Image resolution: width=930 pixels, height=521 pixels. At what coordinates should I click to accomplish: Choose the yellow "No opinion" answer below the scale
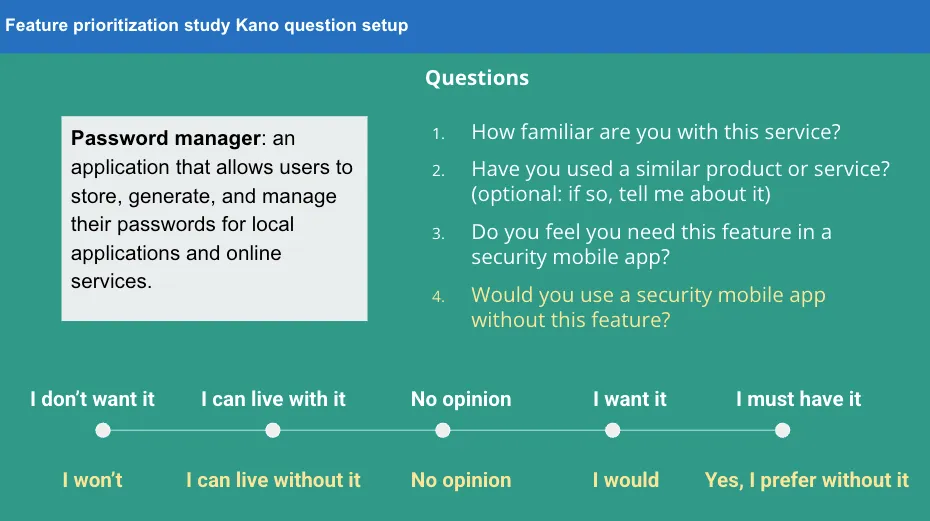(x=461, y=480)
